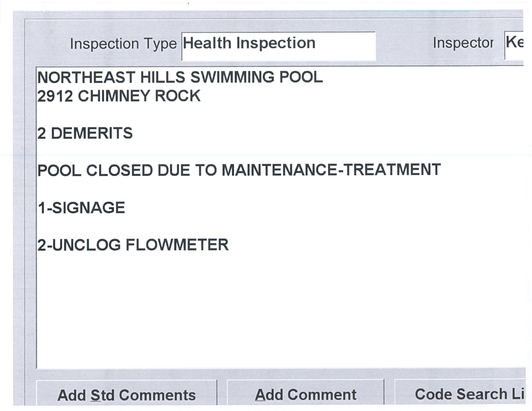Click the 2-UNCLOG FLOWMETER comment line
The width and height of the screenshot is (532, 411).
(x=133, y=245)
